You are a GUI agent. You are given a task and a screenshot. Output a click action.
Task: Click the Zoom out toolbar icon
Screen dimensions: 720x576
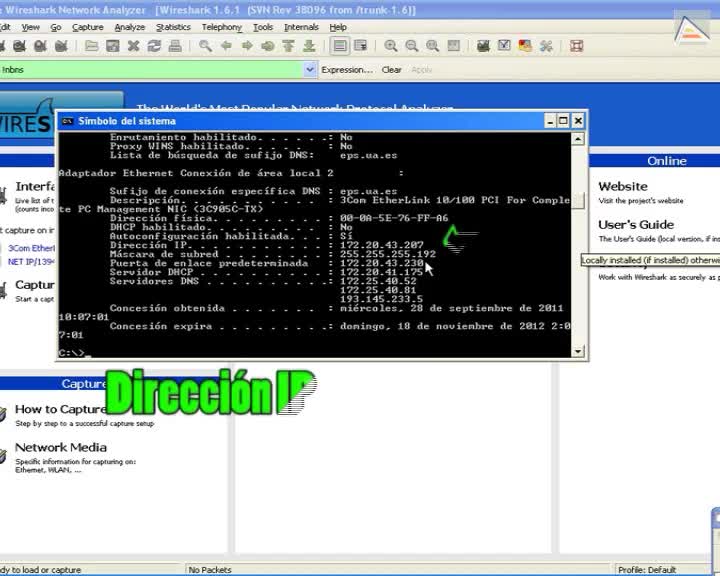[411, 46]
